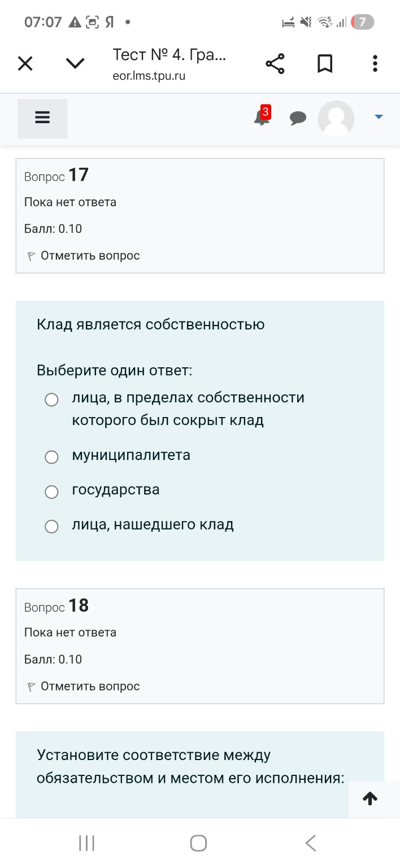
Task: Open the browser three-dot menu
Action: 375,63
